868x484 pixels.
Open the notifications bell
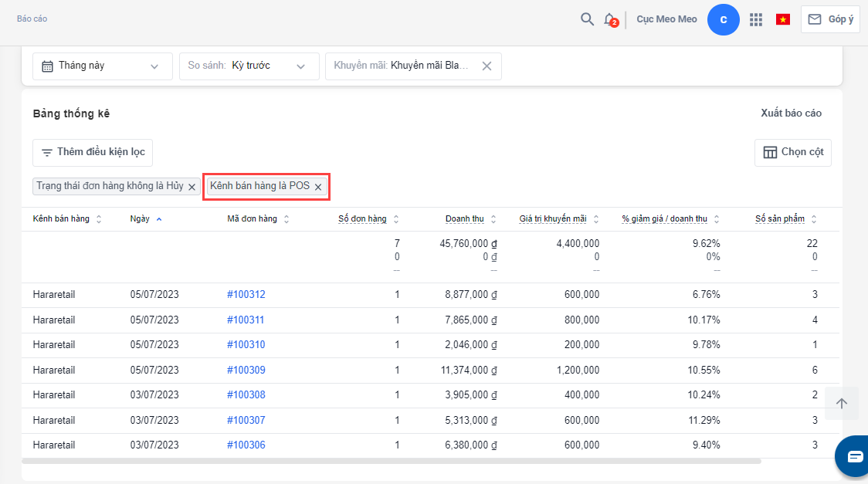click(610, 19)
